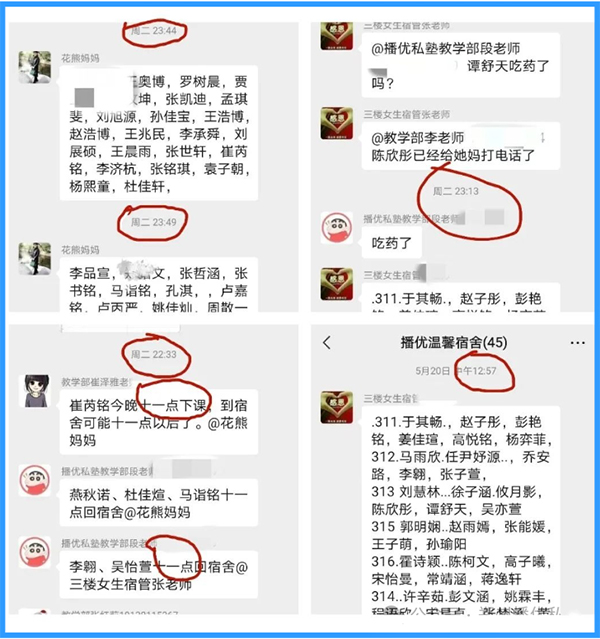600x639 pixels.
Task: Tap the @教学部李老师 mention text
Action: (x=417, y=138)
